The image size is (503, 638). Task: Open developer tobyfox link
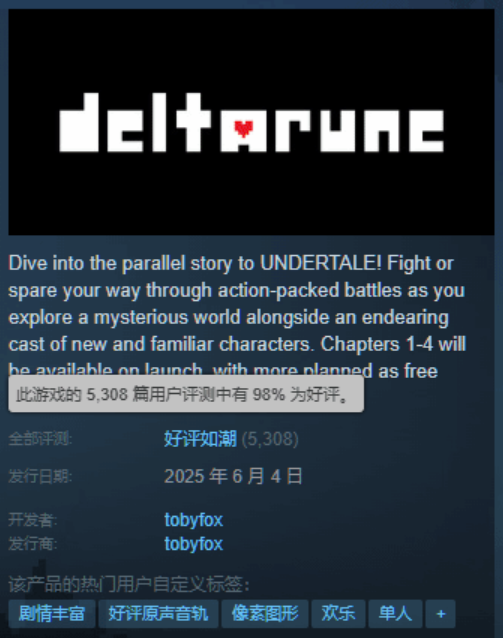point(193,520)
